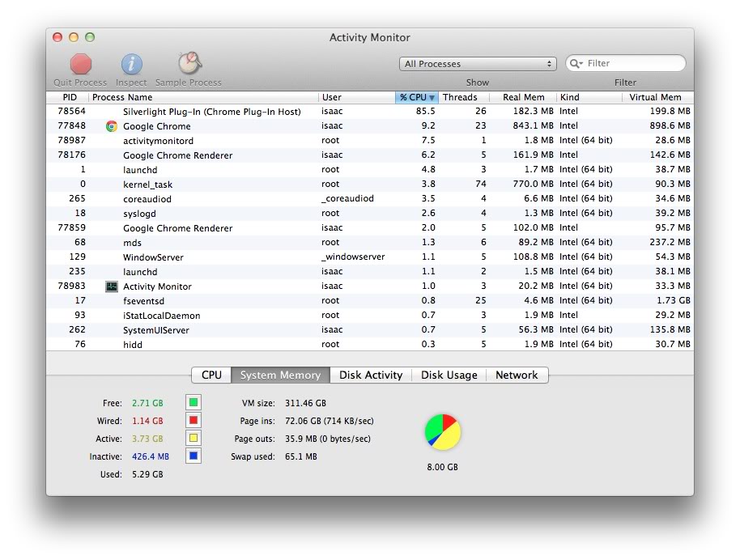Click the blue Inactive memory color swatch

coord(194,456)
